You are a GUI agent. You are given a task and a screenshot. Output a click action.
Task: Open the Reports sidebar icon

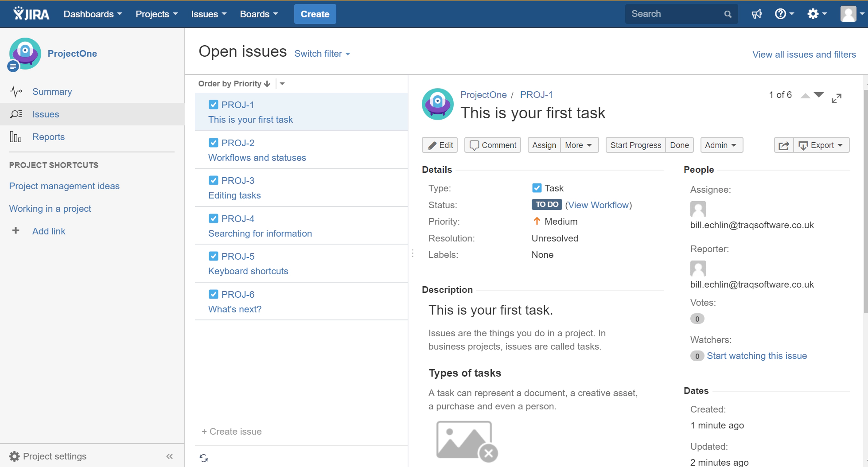point(15,136)
